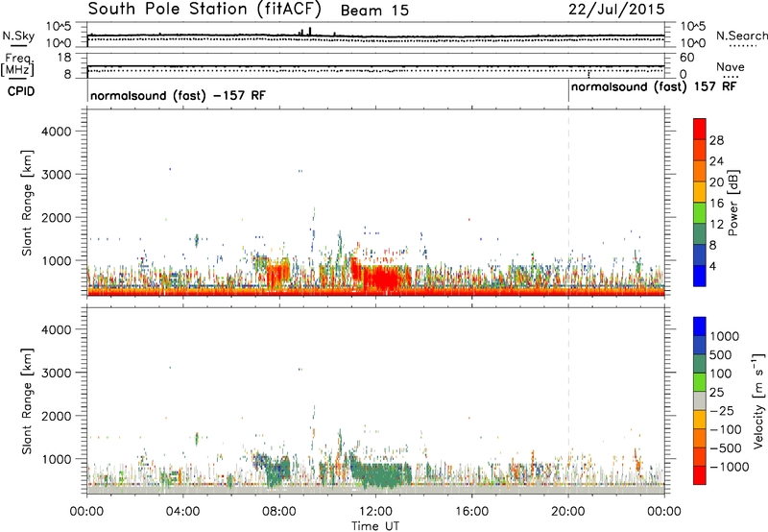Click the "12:00" time axis label

pyautogui.click(x=375, y=512)
